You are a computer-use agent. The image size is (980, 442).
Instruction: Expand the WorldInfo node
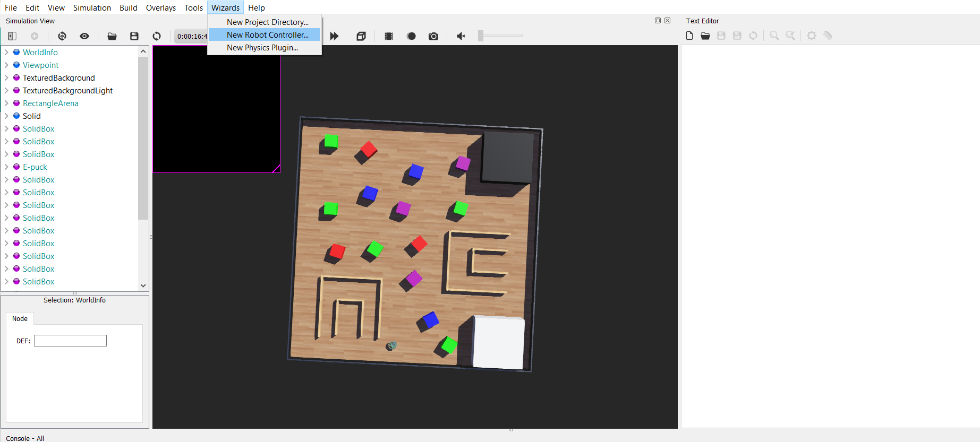click(x=6, y=52)
